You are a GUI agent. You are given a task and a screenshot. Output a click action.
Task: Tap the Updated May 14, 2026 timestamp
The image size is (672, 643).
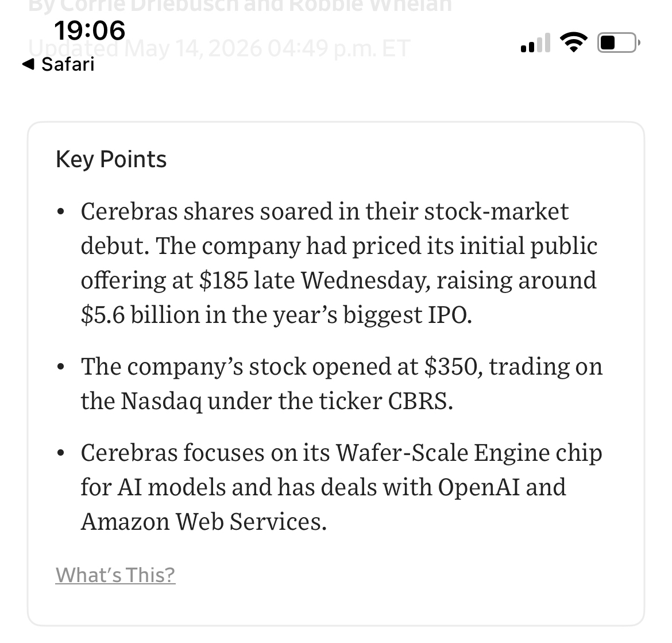pos(219,48)
